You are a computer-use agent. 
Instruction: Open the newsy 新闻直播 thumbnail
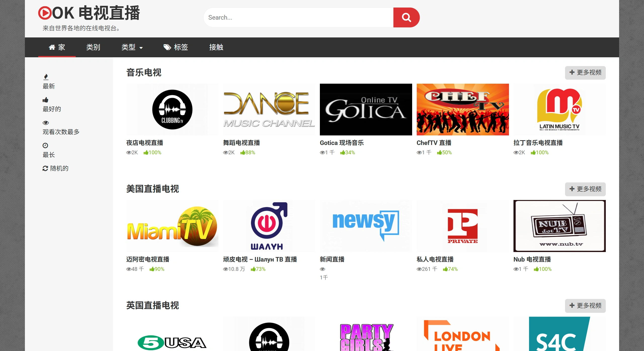366,226
